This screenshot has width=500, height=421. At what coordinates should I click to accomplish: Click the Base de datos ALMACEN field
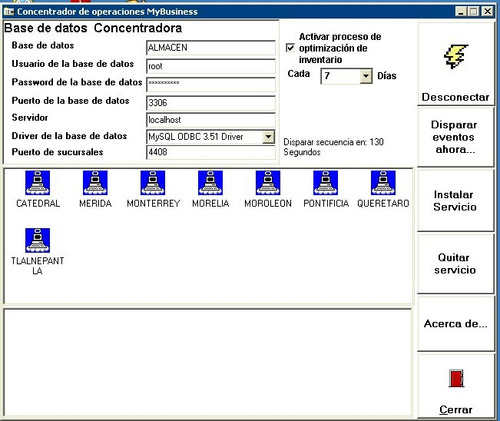[211, 48]
